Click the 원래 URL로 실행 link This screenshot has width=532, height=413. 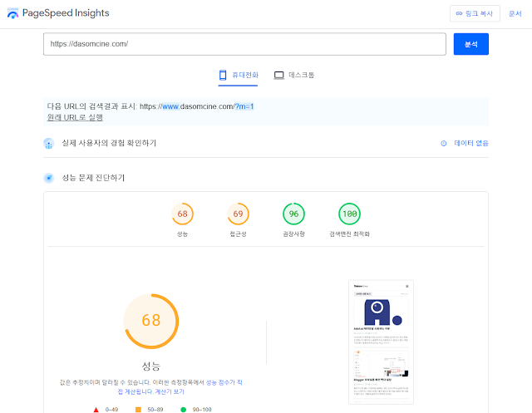tap(75, 117)
